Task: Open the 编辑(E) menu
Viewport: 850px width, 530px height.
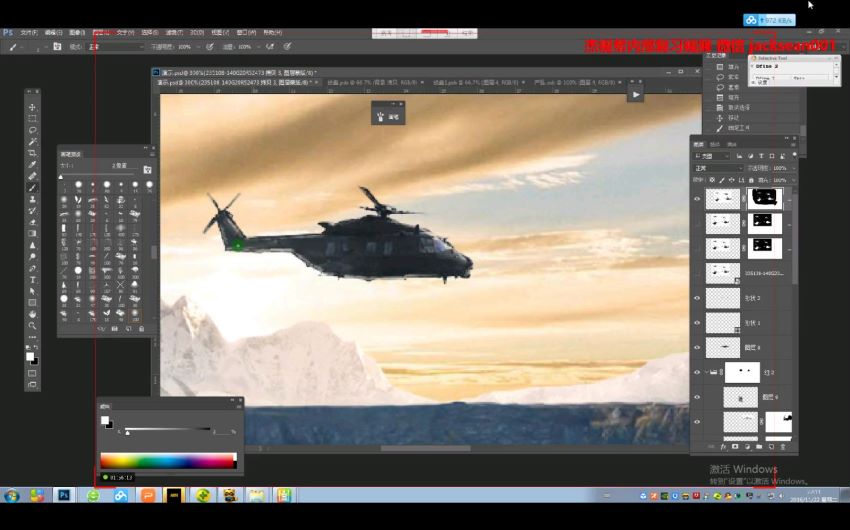Action: 53,33
